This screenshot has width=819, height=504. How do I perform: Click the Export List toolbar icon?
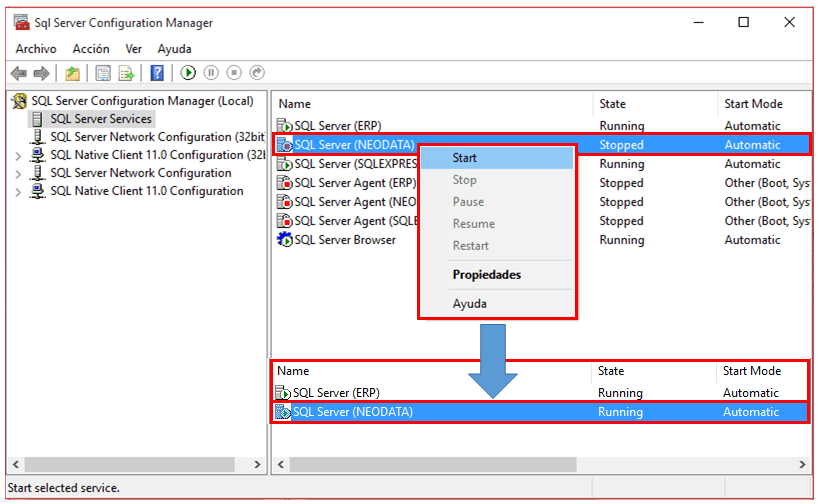coord(127,73)
